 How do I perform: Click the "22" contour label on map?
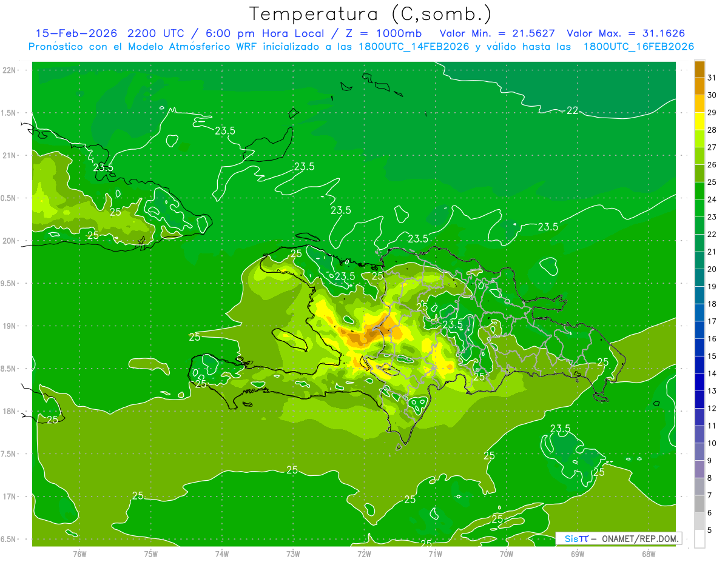pyautogui.click(x=572, y=110)
